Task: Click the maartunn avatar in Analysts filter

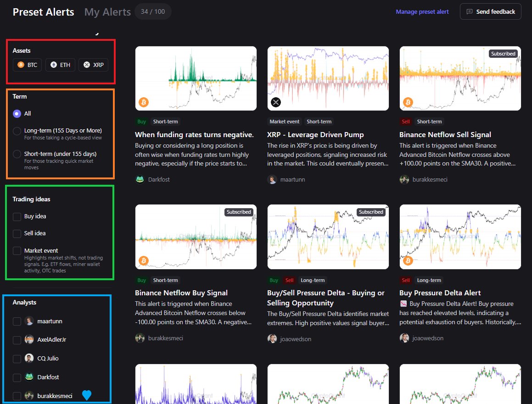Action: [29, 321]
